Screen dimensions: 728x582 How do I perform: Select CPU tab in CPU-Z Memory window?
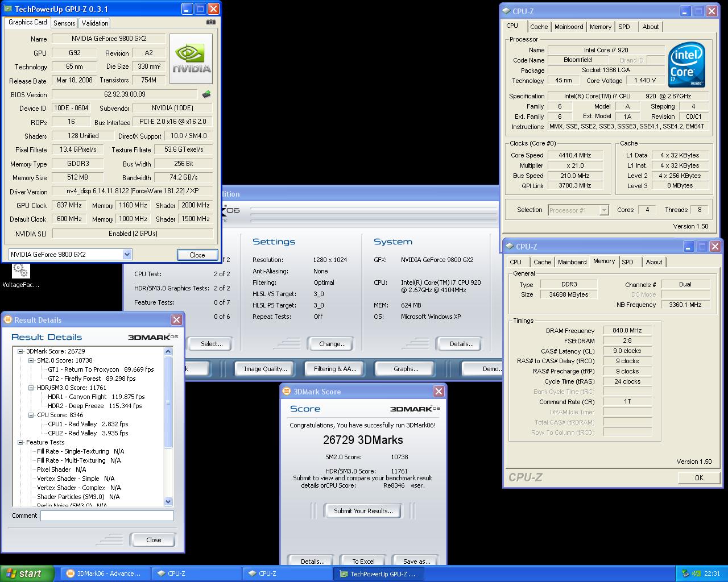516,262
